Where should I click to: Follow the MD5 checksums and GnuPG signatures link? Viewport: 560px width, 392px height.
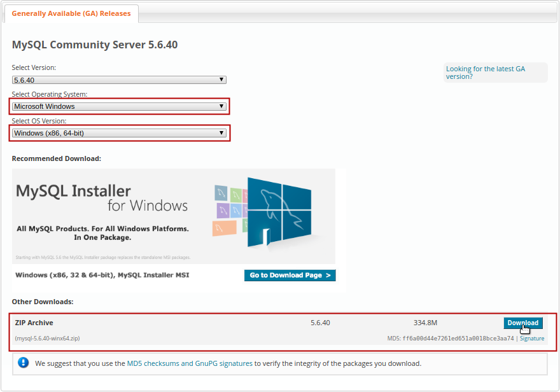190,364
